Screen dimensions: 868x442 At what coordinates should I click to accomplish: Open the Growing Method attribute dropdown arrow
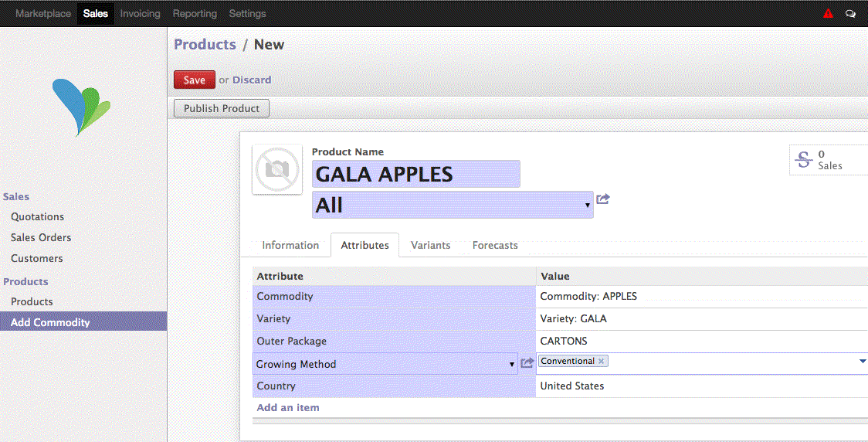[x=511, y=364]
